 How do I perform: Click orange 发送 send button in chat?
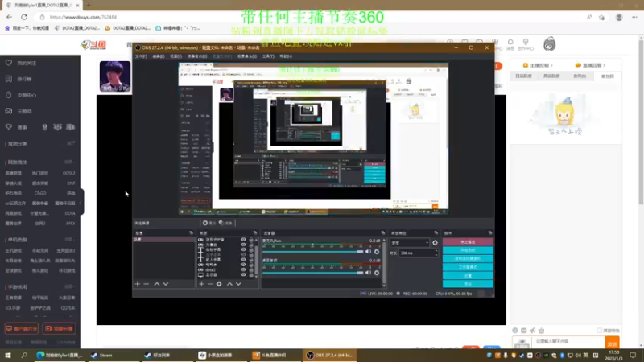coord(612,343)
